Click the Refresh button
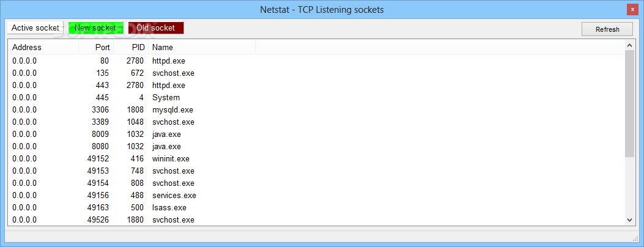Viewport: 644px width, 247px height. [607, 29]
